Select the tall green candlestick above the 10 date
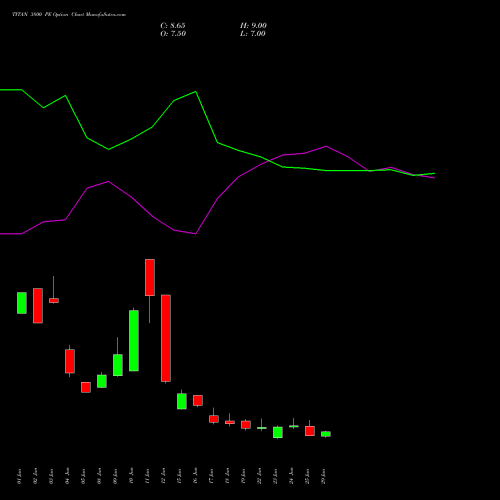 (x=134, y=340)
